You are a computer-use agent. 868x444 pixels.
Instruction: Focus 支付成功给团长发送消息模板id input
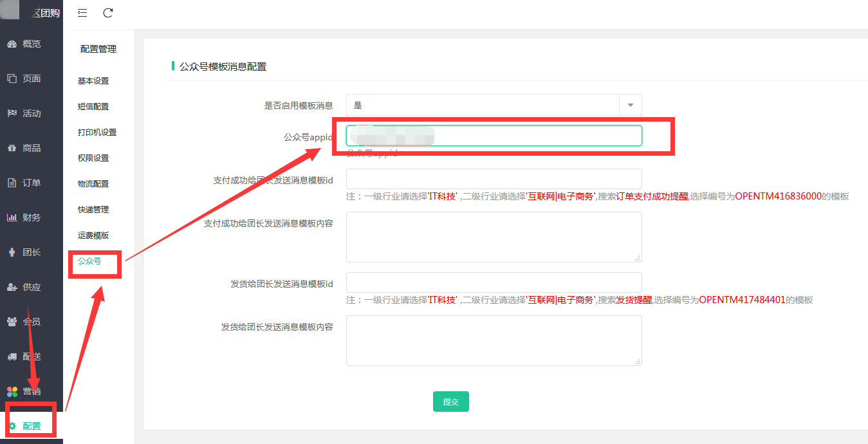pyautogui.click(x=494, y=179)
